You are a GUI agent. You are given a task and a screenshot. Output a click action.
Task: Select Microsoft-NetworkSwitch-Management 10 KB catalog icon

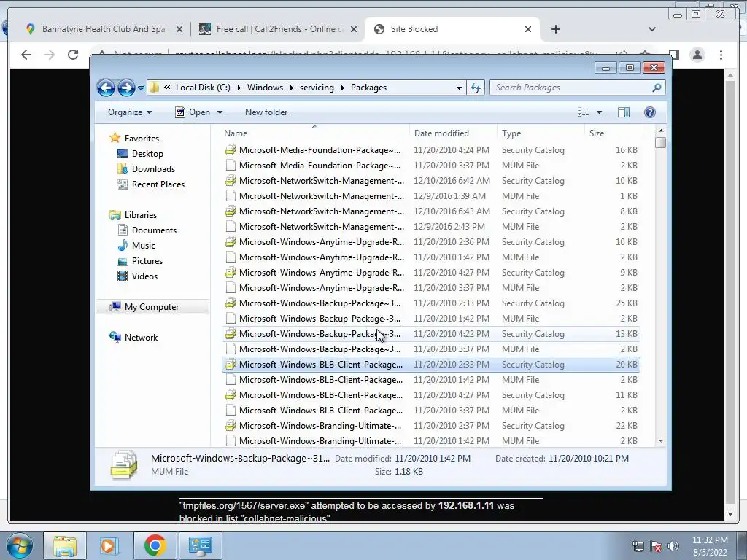231,181
